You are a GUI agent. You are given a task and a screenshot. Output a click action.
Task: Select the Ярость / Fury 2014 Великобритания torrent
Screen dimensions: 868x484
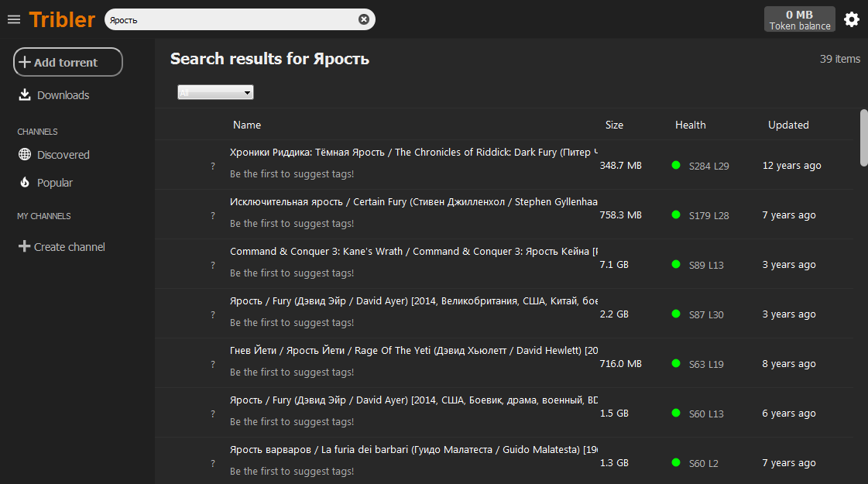[413, 301]
